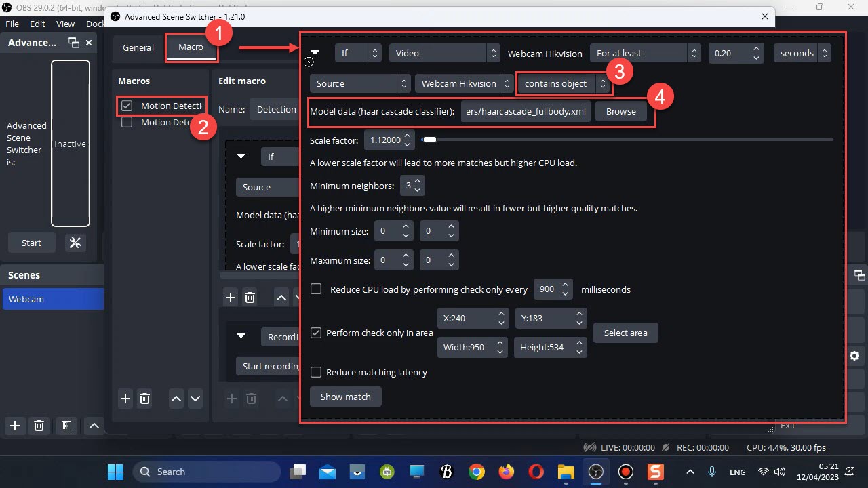Open the contains object condition dropdown

pyautogui.click(x=564, y=83)
